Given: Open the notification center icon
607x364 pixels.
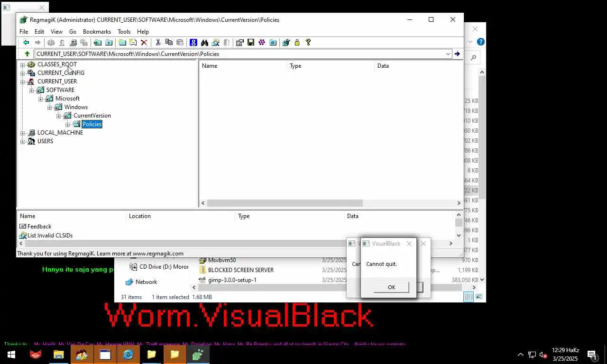Looking at the screenshot, I should (x=592, y=355).
